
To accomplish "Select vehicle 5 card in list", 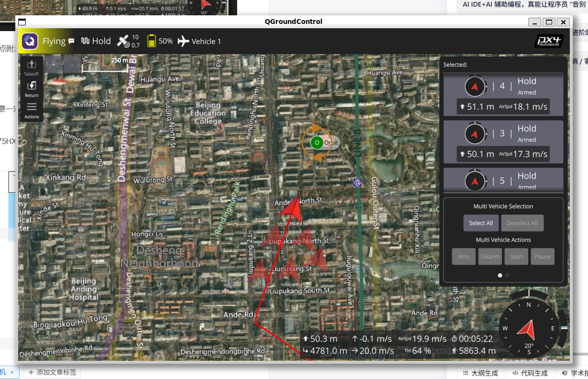I will pyautogui.click(x=503, y=180).
